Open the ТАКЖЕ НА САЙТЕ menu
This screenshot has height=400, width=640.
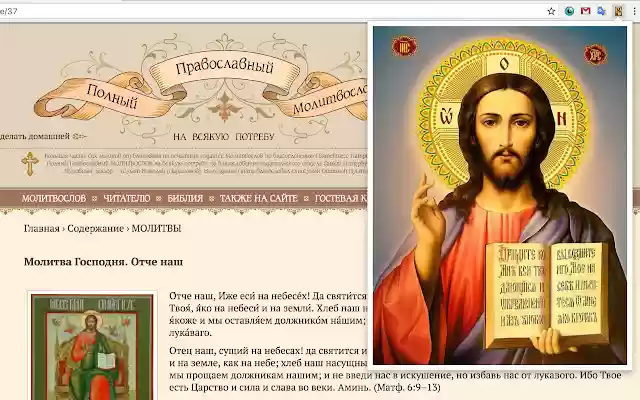click(259, 199)
